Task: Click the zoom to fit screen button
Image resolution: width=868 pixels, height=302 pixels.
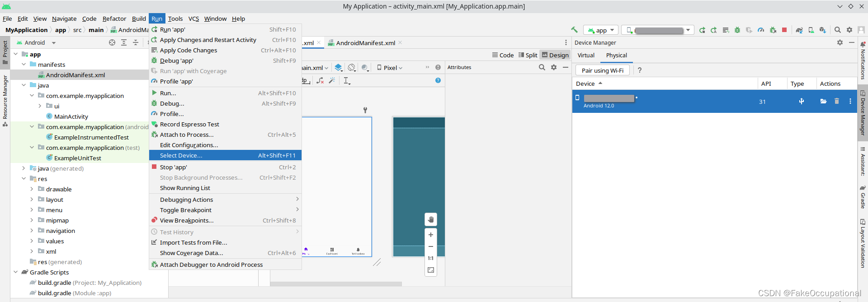Action: click(x=431, y=270)
